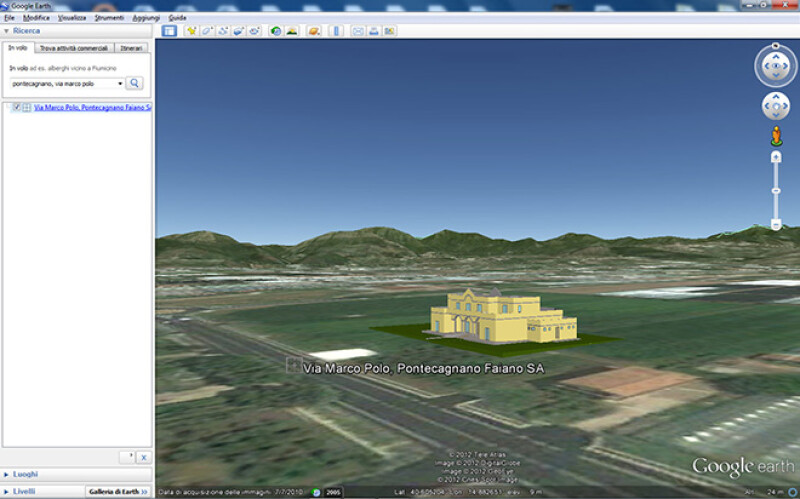Open Via Marco Polo, Pontecagnano Faiano result link
This screenshot has height=499, width=800.
[92, 107]
